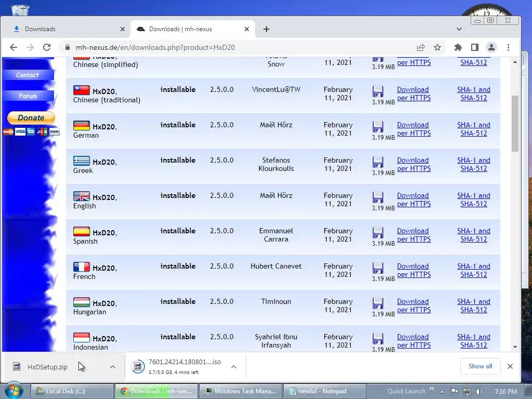This screenshot has width=532, height=399.
Task: Share this page via share icon
Action: pos(421,47)
